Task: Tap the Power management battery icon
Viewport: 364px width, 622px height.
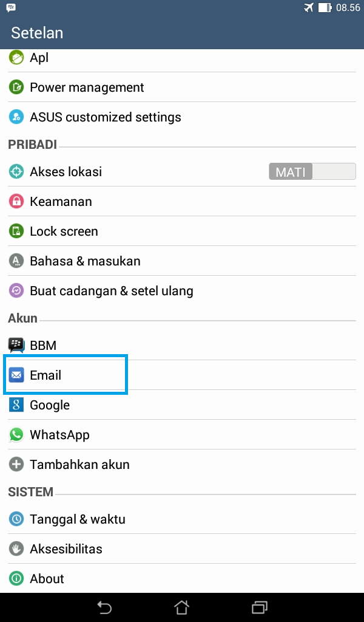Action: pos(16,87)
